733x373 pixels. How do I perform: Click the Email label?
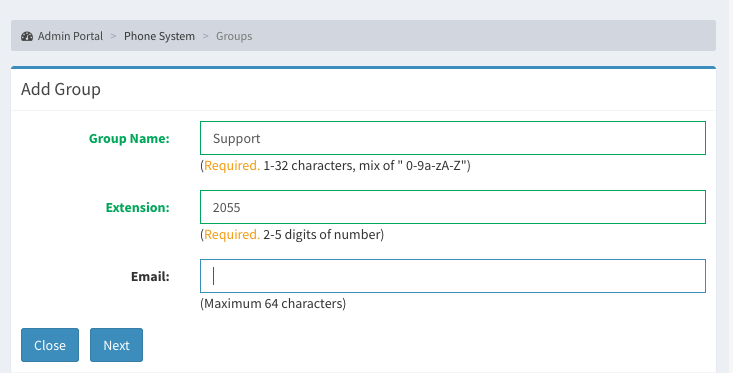pyautogui.click(x=150, y=276)
